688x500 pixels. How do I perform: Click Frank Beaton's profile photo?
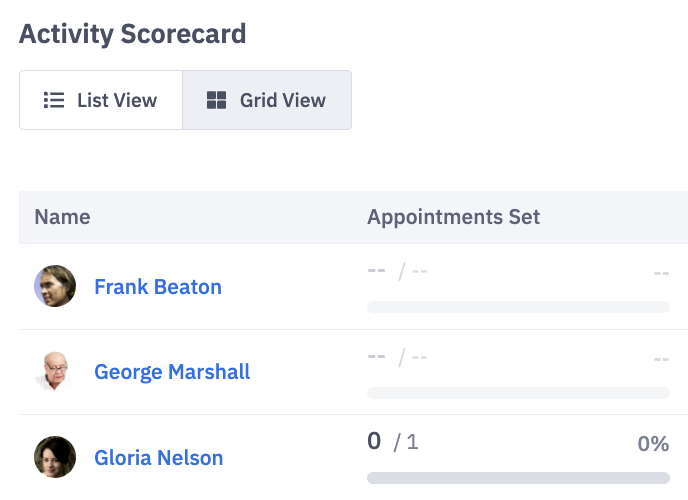[55, 286]
